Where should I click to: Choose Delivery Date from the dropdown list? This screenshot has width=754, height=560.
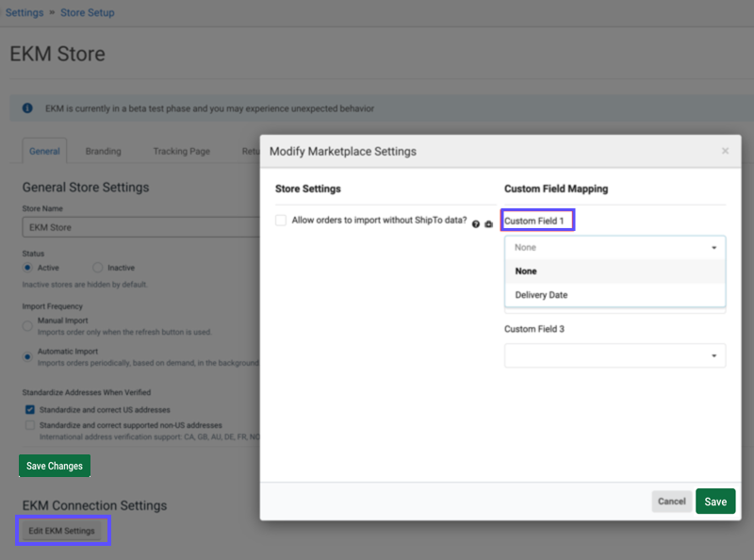541,295
